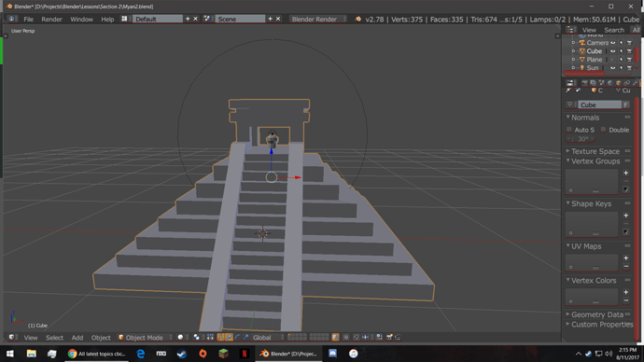644x362 pixels.
Task: Open the outliner Search menu
Action: (x=614, y=30)
